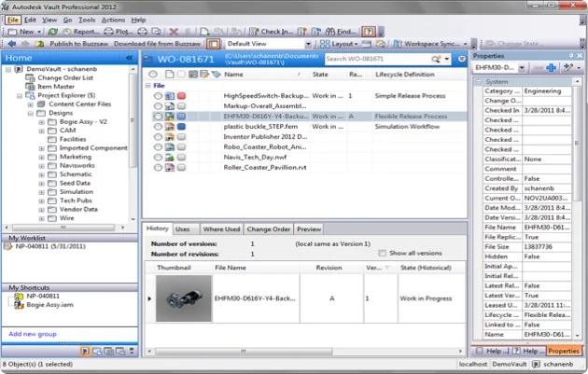Image resolution: width=588 pixels, height=374 pixels.
Task: Click the Search WO-081671 input field
Action: pyautogui.click(x=377, y=59)
